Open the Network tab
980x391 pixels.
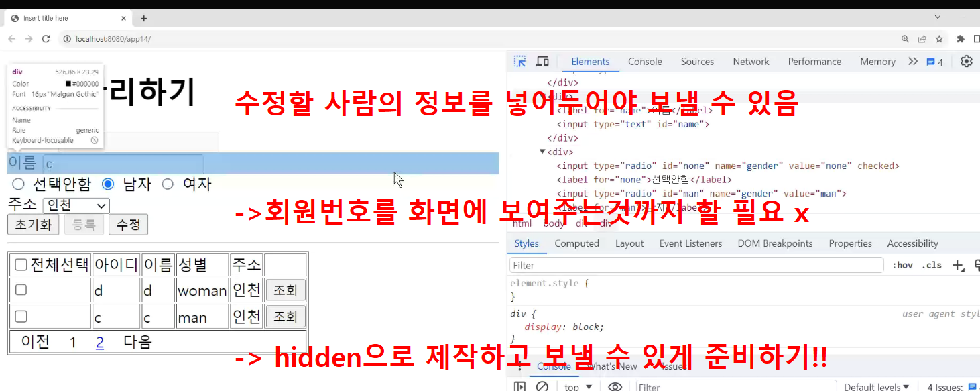point(751,62)
